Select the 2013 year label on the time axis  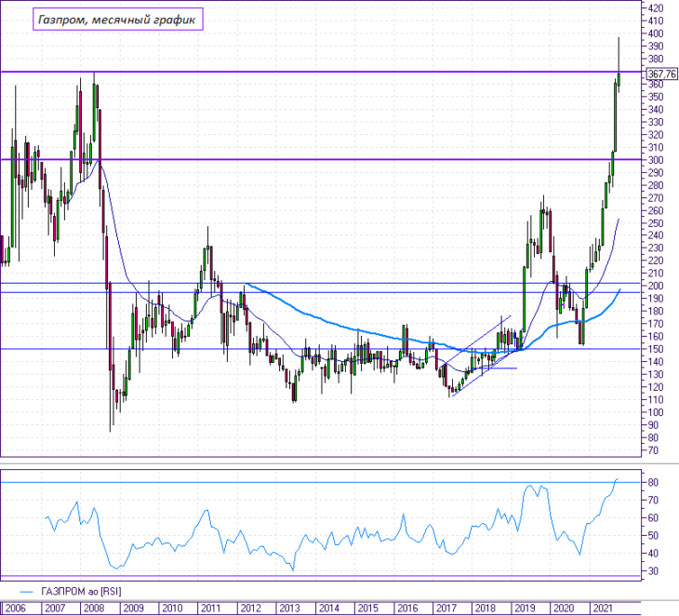(x=289, y=609)
